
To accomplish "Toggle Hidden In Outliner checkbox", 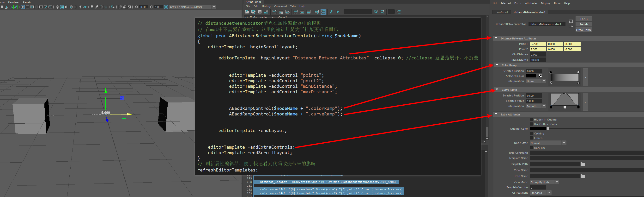I will (531, 120).
